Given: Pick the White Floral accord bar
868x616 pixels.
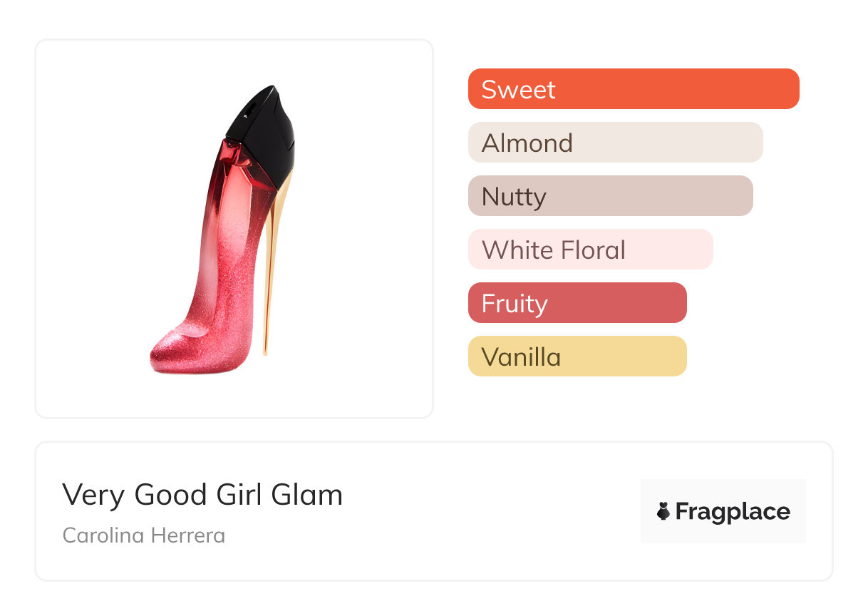Looking at the screenshot, I should tap(590, 250).
